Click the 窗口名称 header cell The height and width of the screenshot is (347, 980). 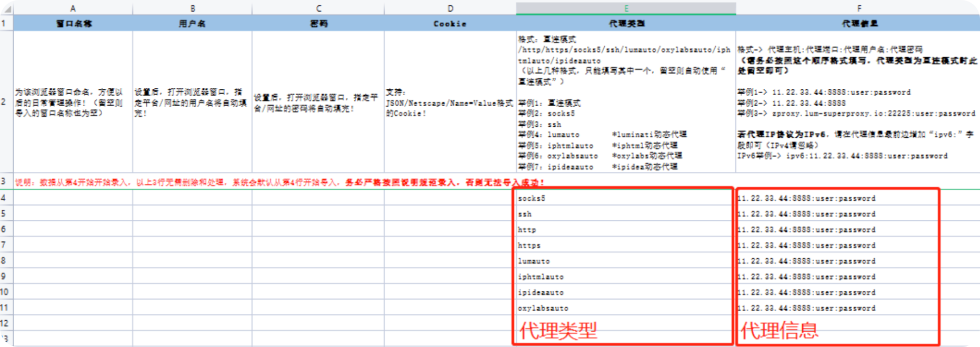point(73,23)
